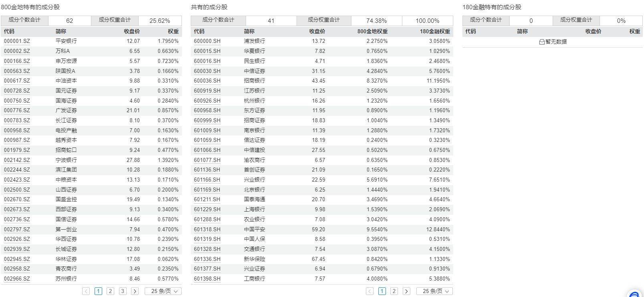Select page 1 in left table pagination
Screen dimensions: 644x297
[x=98, y=291]
